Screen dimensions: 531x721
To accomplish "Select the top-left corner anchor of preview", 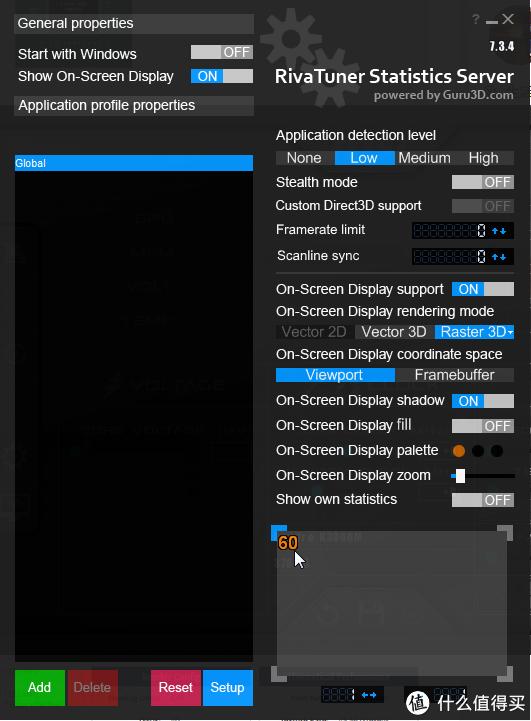I will click(x=278, y=533).
